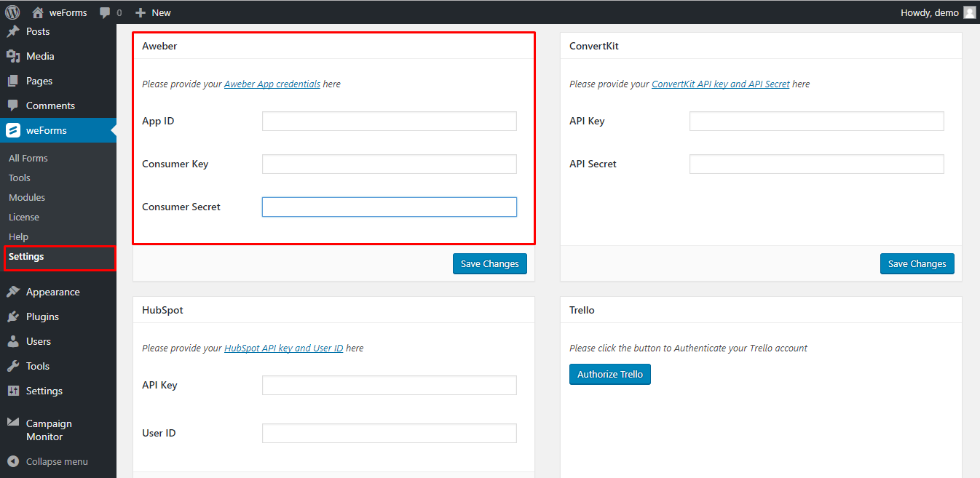Switch to the Modules page
Viewport: 980px width, 478px height.
click(x=27, y=197)
